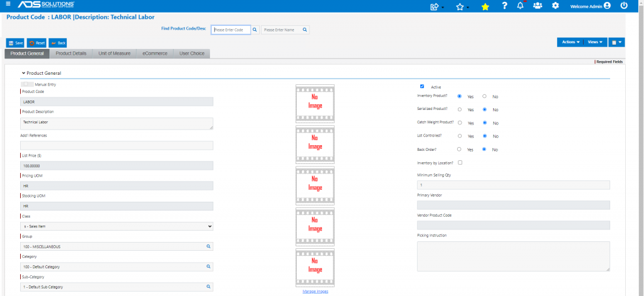644x296 pixels.
Task: Set Inventory Product to Yes
Action: (460, 96)
